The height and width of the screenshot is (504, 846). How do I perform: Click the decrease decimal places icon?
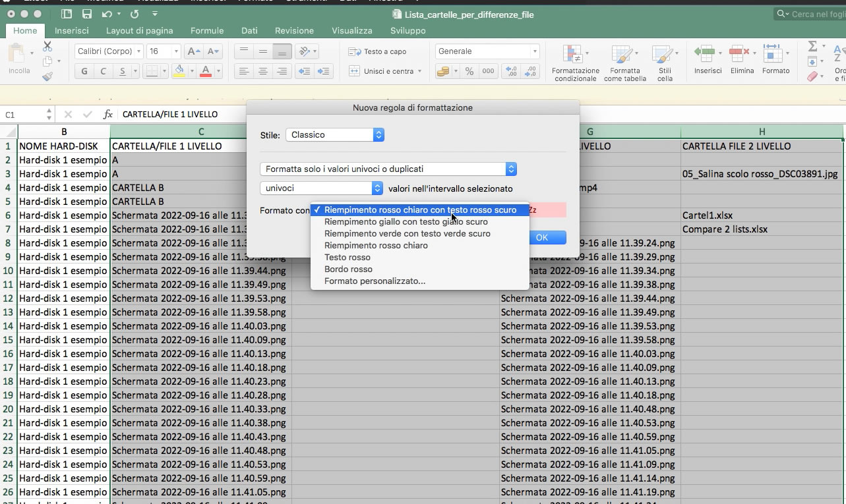(x=530, y=71)
